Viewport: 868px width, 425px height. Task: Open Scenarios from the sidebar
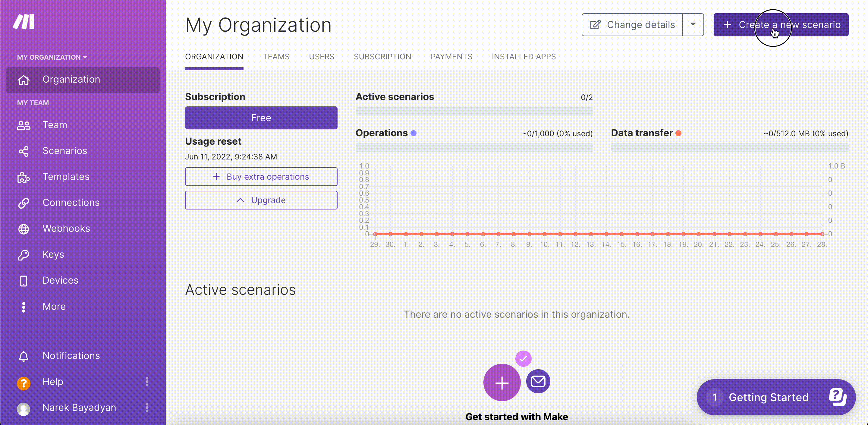(x=64, y=151)
